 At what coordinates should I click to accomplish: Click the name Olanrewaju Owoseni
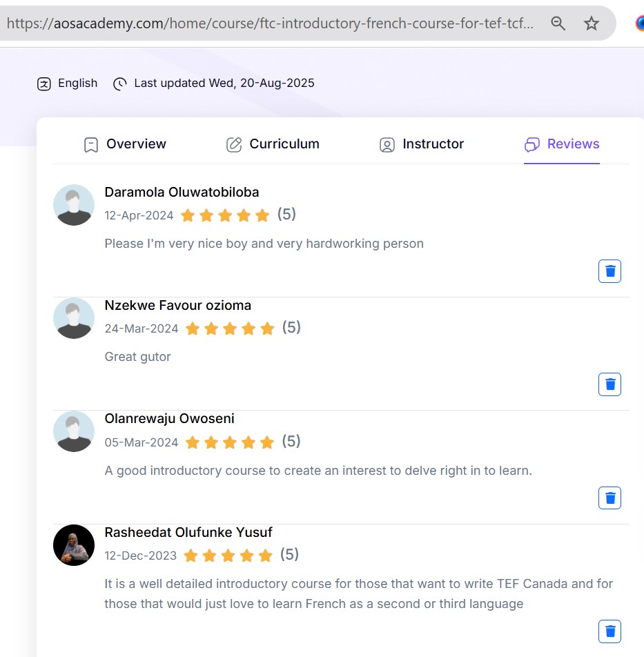[169, 419]
